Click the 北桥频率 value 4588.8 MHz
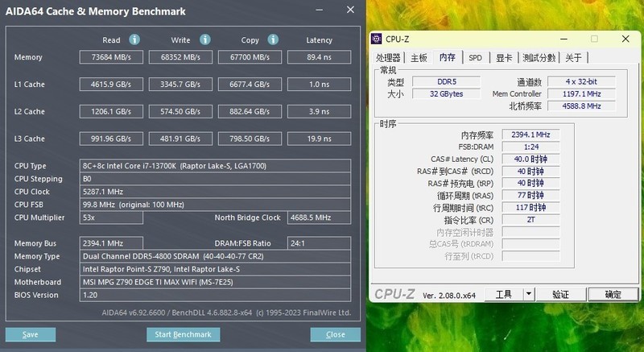The width and height of the screenshot is (644, 352). pyautogui.click(x=581, y=106)
